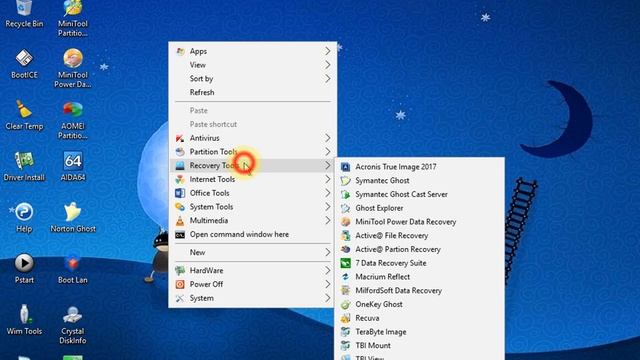The image size is (640, 360).
Task: Expand the New submenu arrow
Action: [328, 252]
